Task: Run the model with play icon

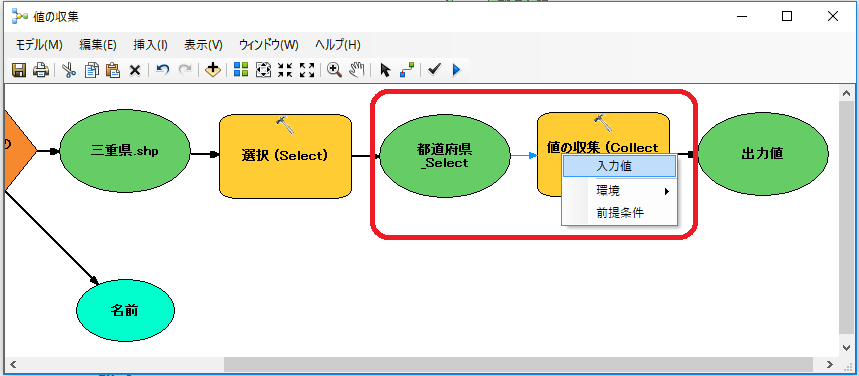Action: coord(456,70)
